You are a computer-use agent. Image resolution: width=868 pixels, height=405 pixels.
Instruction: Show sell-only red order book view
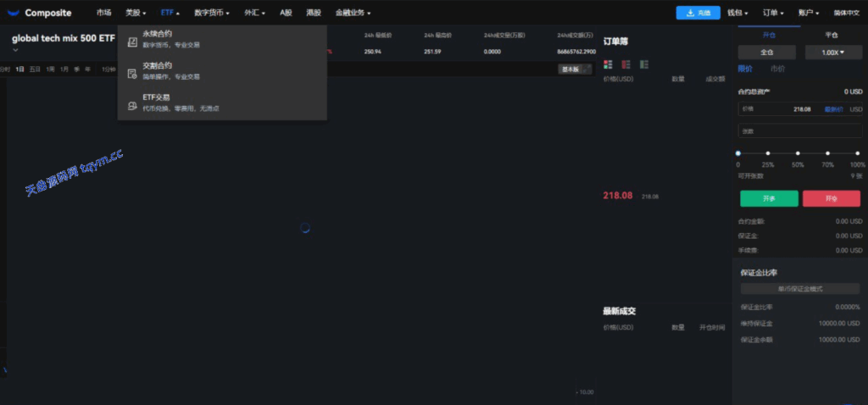pos(626,64)
